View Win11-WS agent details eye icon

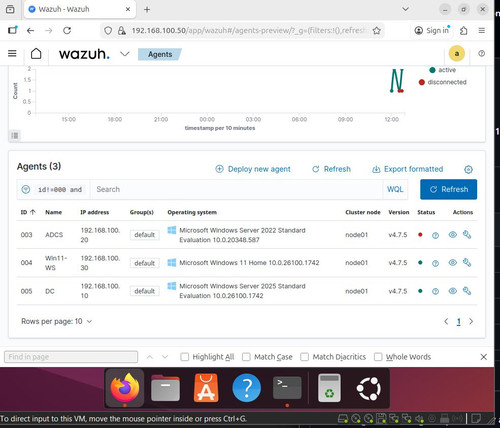[452, 263]
